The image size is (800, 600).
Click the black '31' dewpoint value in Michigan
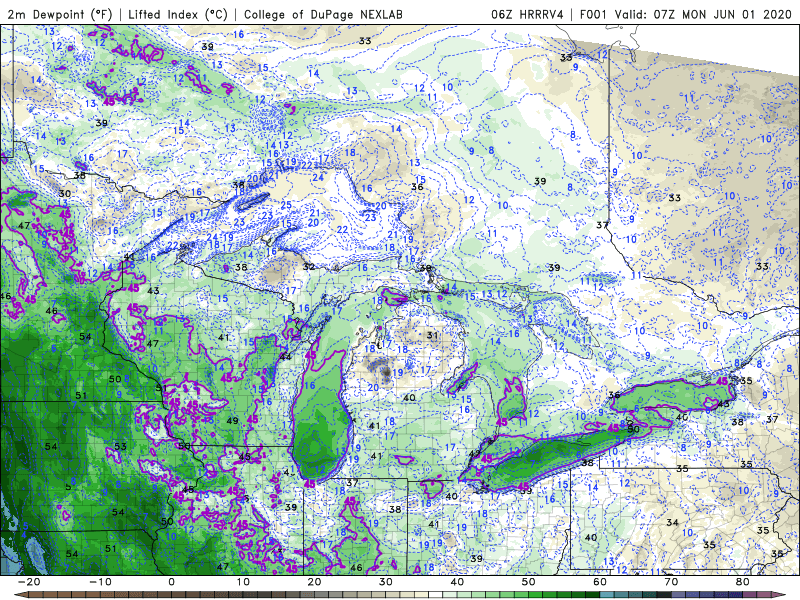(433, 335)
